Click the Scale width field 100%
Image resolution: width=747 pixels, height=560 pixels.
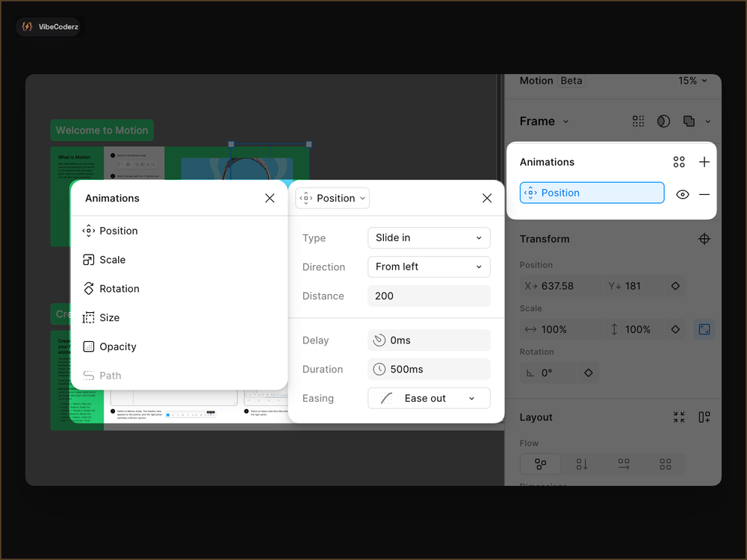coord(561,329)
